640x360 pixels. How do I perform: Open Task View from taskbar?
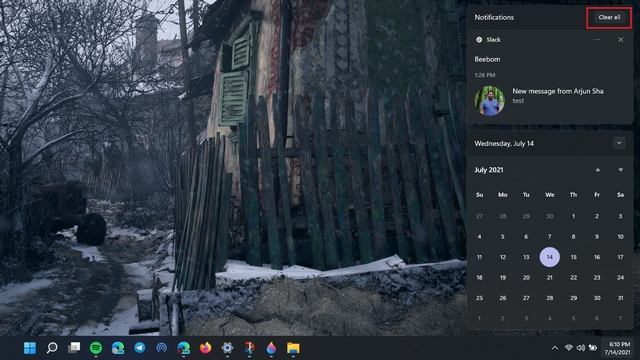click(x=74, y=348)
